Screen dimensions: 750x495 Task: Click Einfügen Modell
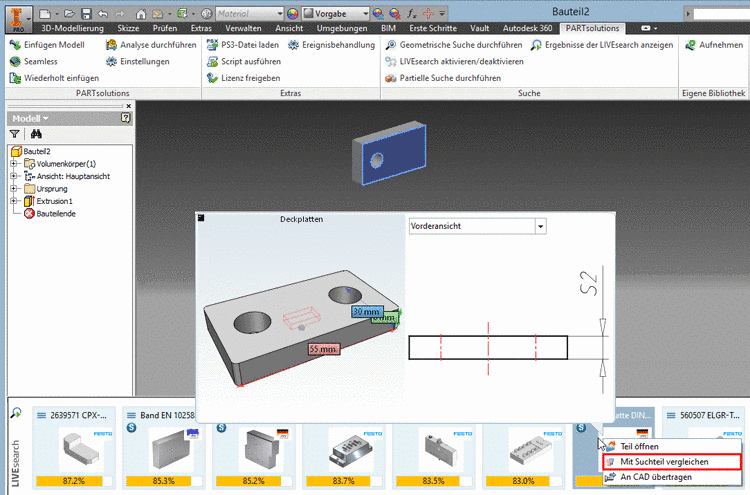47,45
